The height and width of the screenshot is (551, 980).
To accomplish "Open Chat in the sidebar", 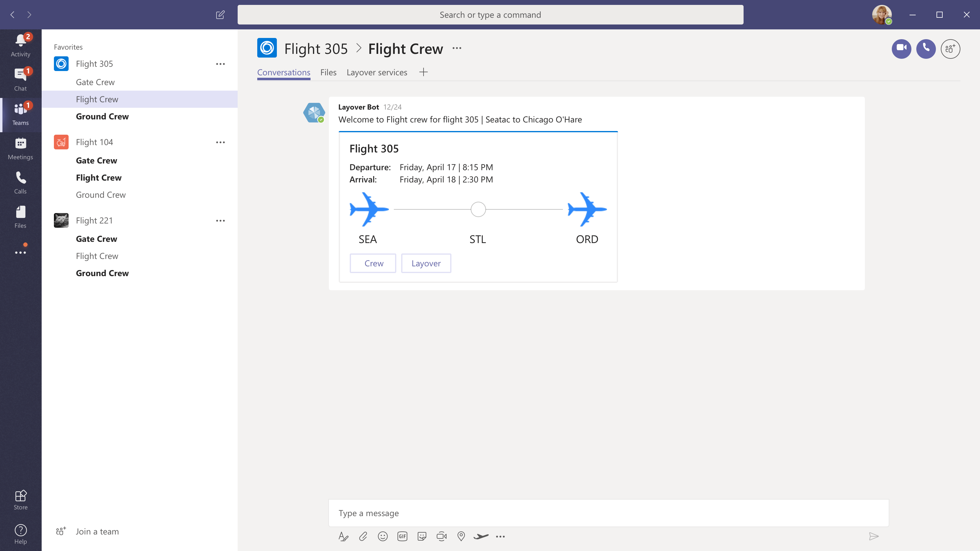I will 21,80.
